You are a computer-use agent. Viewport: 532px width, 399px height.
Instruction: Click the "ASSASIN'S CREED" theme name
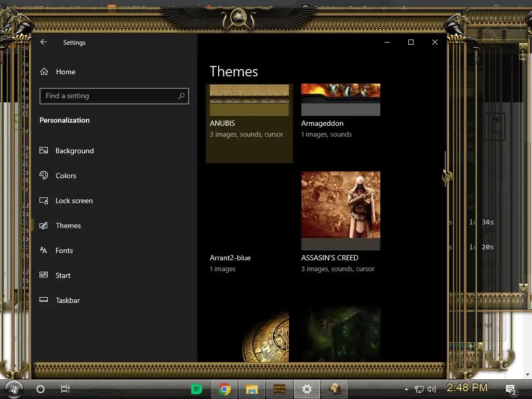330,258
